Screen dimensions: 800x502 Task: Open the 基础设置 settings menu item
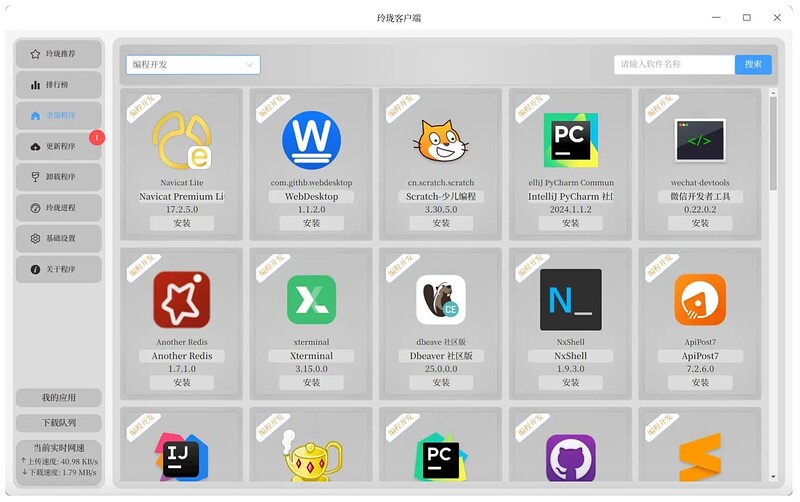[x=59, y=238]
